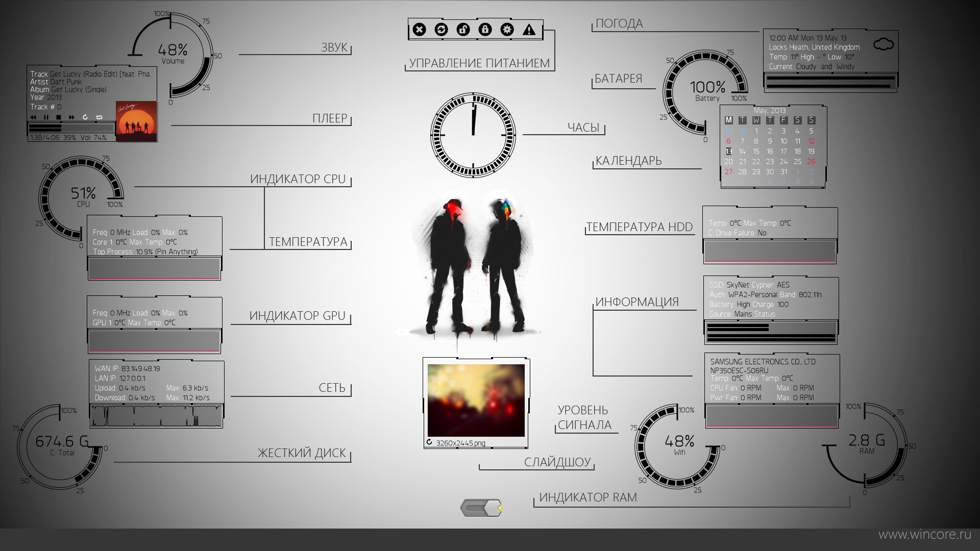This screenshot has width=980, height=551.
Task: Click the cloud weather icon
Action: (x=884, y=44)
